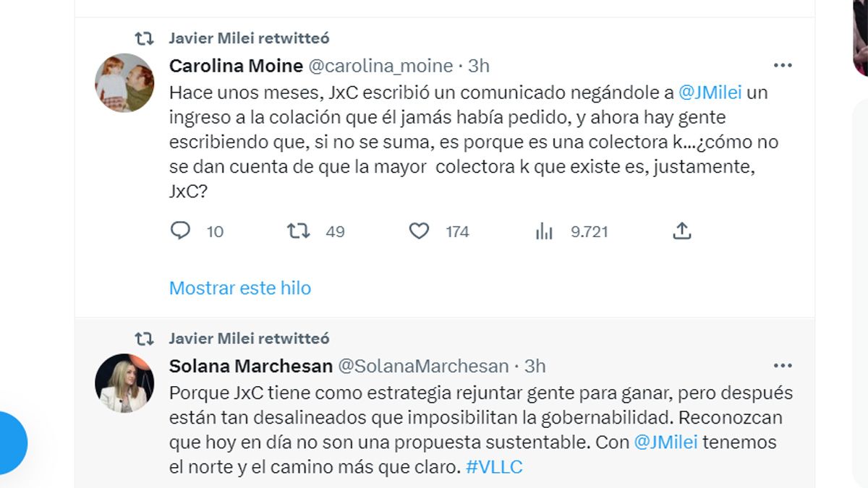Click the 3h timestamp on Solana's tweet
This screenshot has height=488, width=868.
coord(535,366)
